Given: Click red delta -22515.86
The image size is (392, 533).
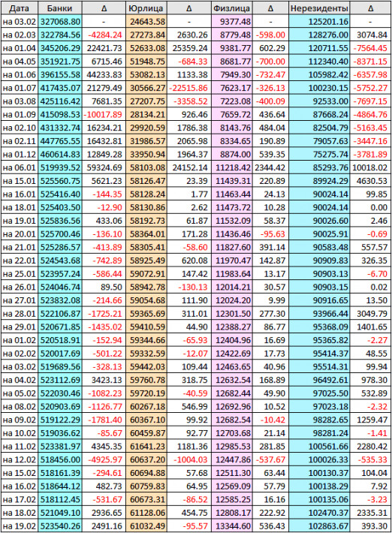Looking at the screenshot, I should pos(189,88).
